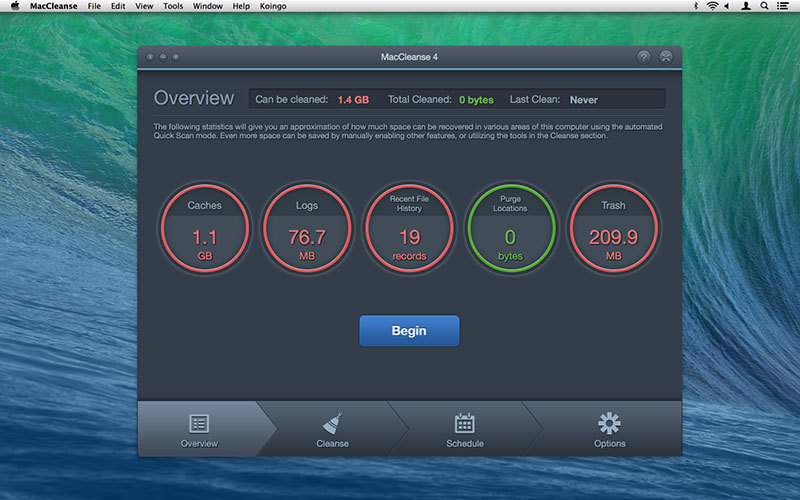
Task: Open the Notification Center list icon
Action: click(x=785, y=6)
